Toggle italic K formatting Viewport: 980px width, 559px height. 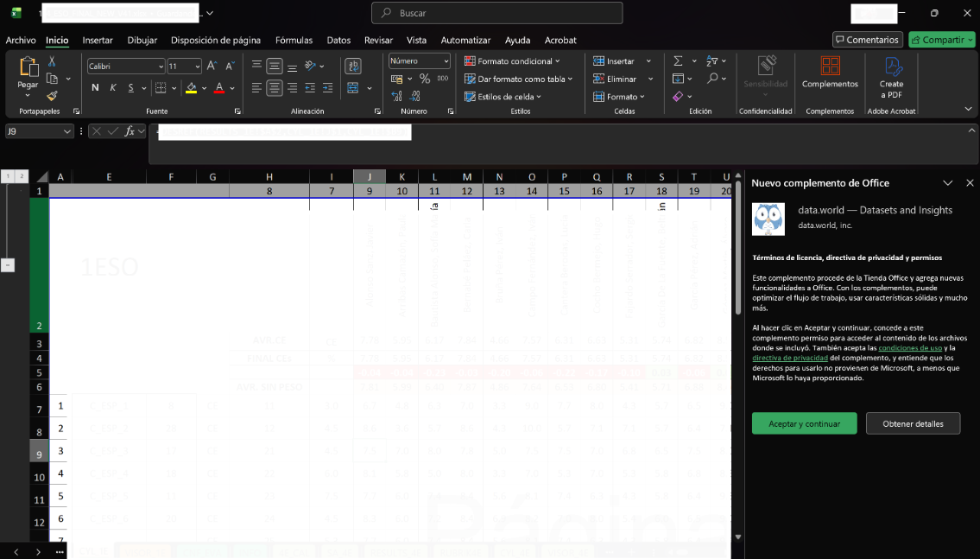tap(113, 87)
